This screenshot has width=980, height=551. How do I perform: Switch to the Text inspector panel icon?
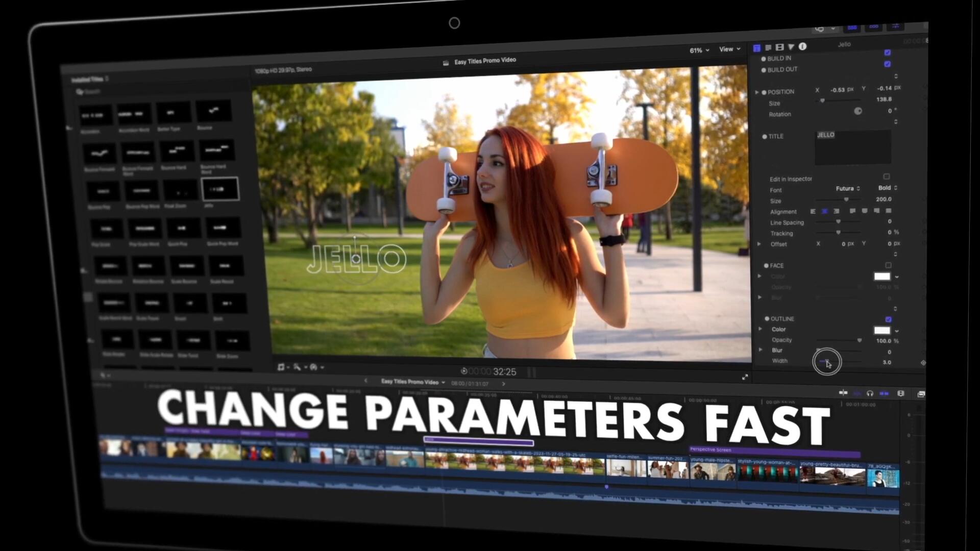[x=768, y=47]
